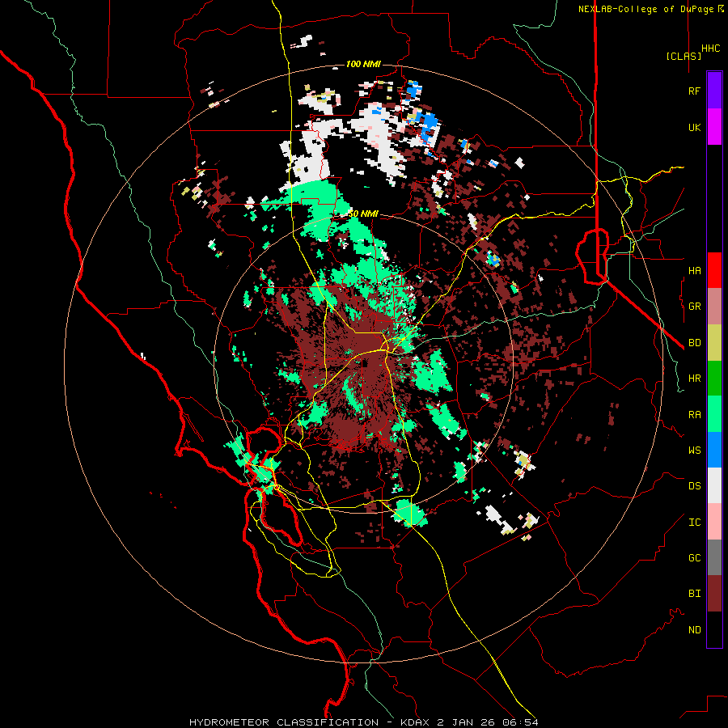The height and width of the screenshot is (728, 728).
Task: Click the [CLAS] units label
Action: coord(684,56)
